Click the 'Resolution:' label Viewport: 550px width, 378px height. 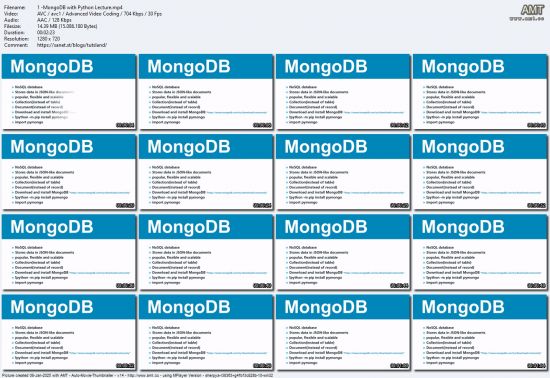click(16, 39)
